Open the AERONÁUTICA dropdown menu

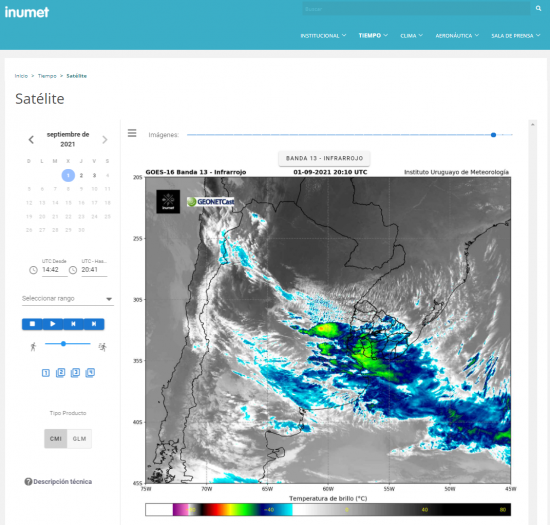[457, 35]
